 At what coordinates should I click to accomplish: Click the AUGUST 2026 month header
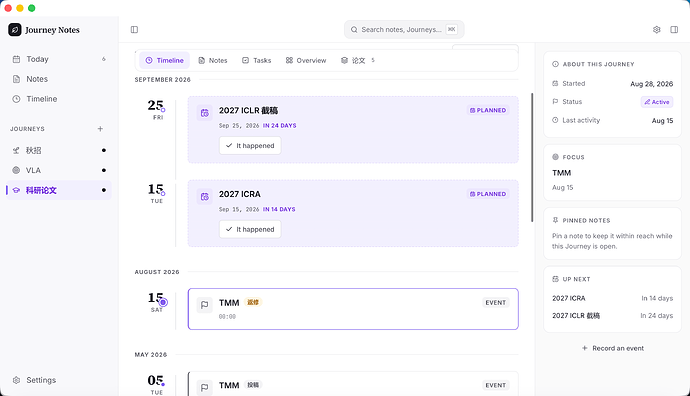point(157,272)
